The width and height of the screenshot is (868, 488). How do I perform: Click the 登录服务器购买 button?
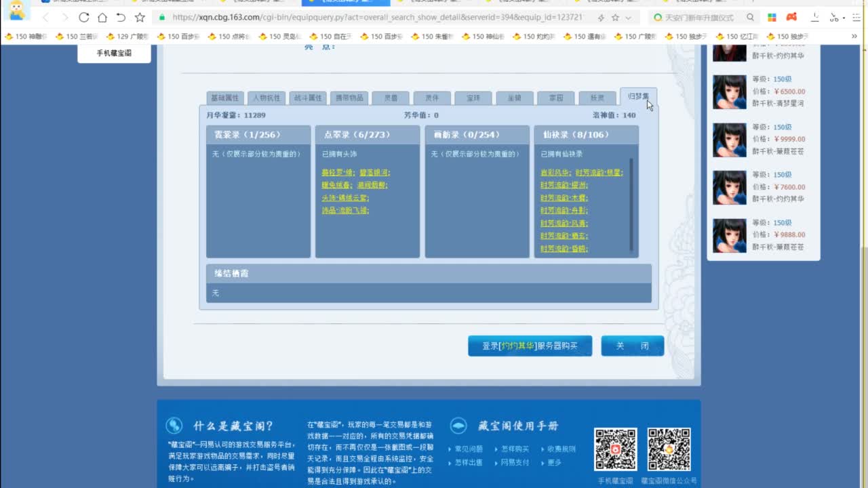530,346
